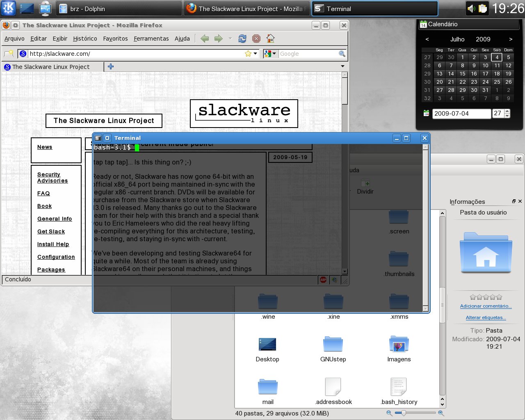
Task: Set folder rating with the star row
Action: (x=486, y=297)
